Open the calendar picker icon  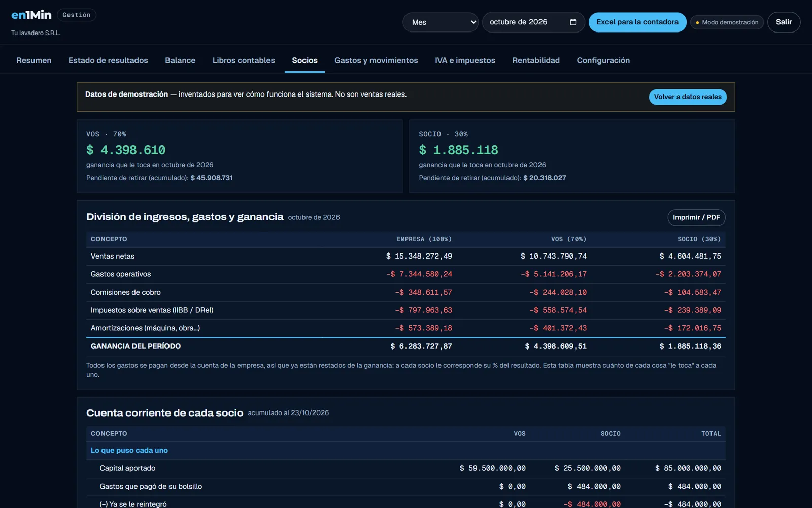pos(573,22)
